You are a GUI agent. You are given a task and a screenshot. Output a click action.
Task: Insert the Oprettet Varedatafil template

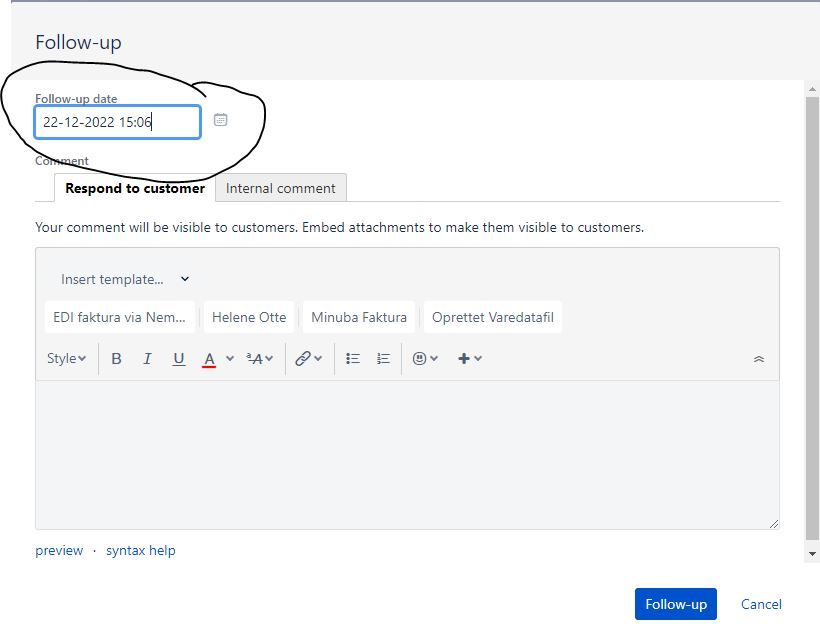click(493, 317)
